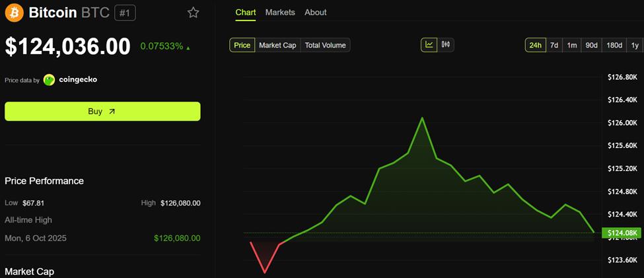Image resolution: width=644 pixels, height=278 pixels.
Task: Choose the 180d time range
Action: 614,45
